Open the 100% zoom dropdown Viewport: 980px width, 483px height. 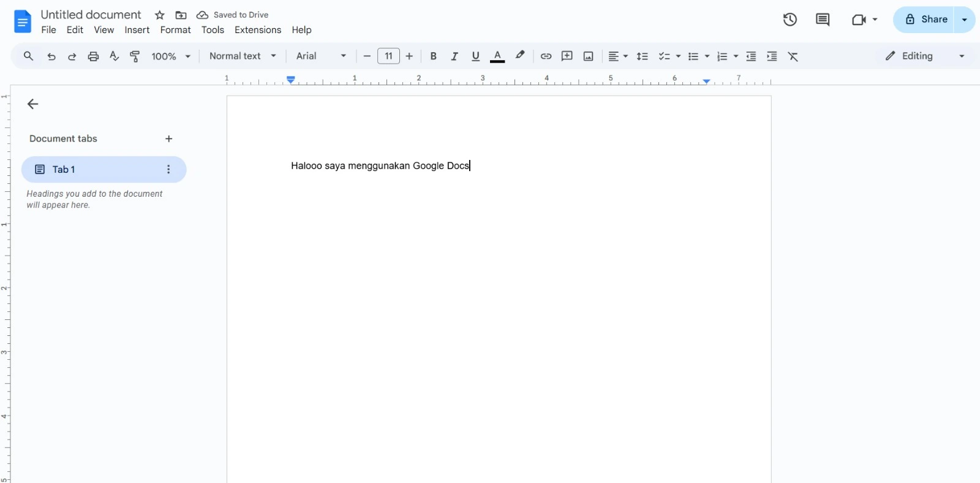tap(171, 56)
